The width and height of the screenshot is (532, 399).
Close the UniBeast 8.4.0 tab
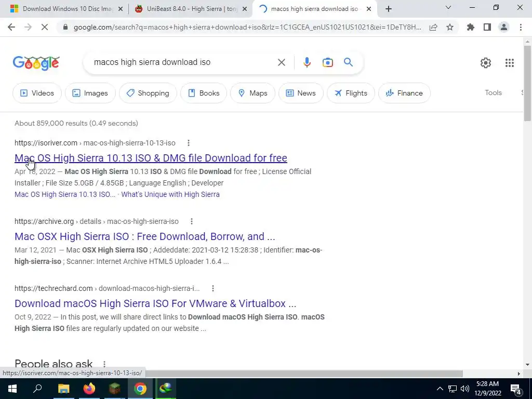point(245,9)
